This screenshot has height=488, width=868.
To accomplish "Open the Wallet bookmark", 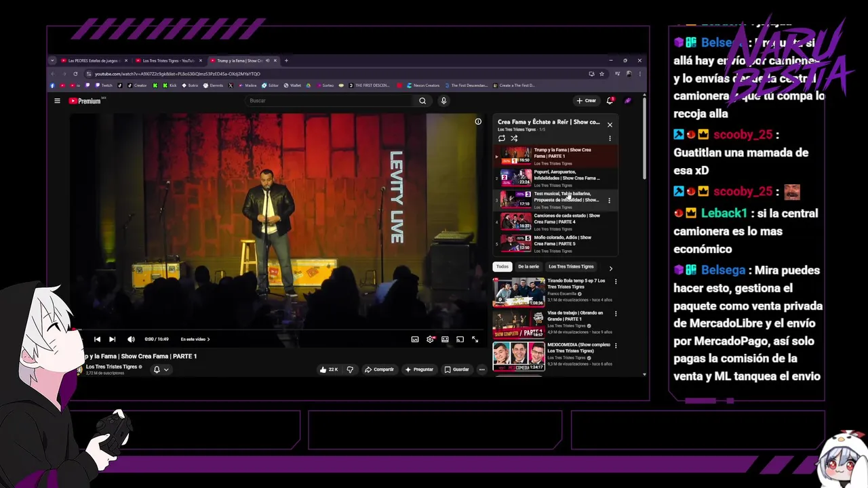I will [292, 85].
